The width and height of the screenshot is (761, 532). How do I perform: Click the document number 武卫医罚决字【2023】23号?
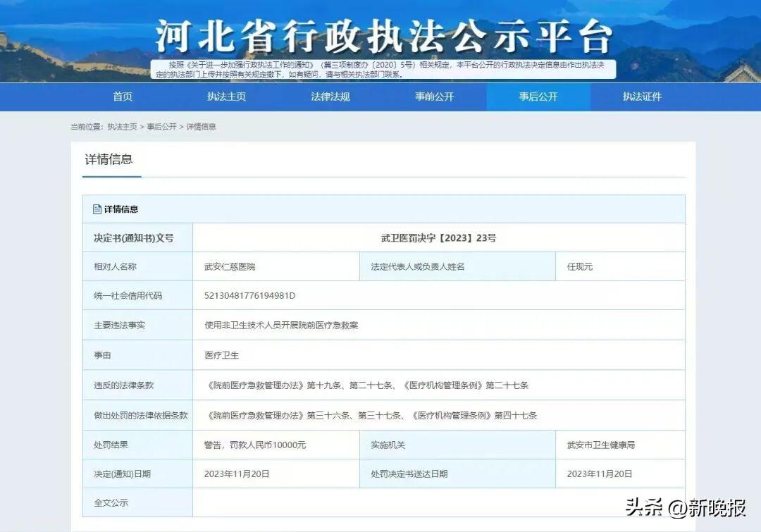point(438,238)
